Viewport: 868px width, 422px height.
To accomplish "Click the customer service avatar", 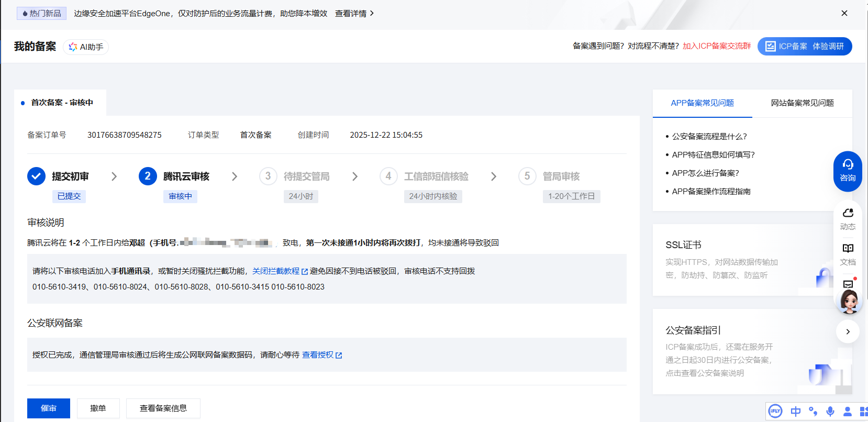I will pos(849,301).
